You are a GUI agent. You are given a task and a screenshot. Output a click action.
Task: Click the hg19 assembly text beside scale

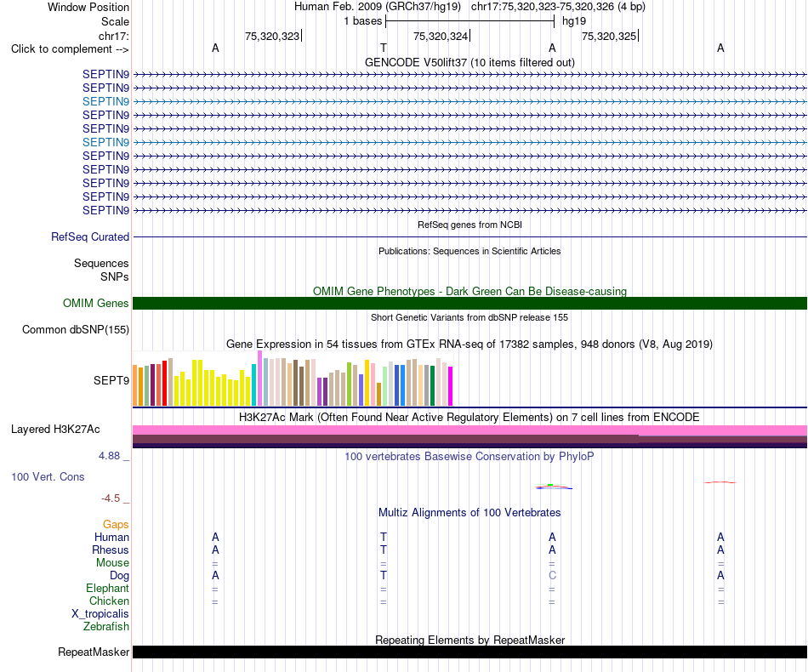tap(574, 21)
